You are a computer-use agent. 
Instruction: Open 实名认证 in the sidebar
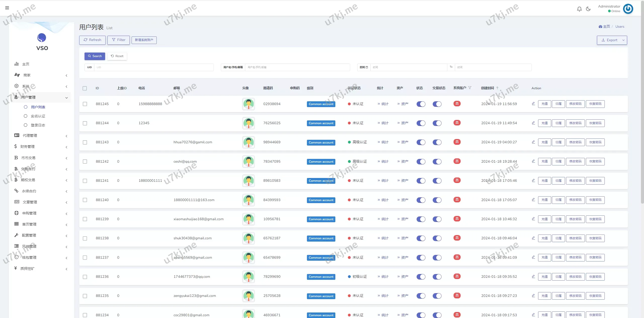point(38,116)
